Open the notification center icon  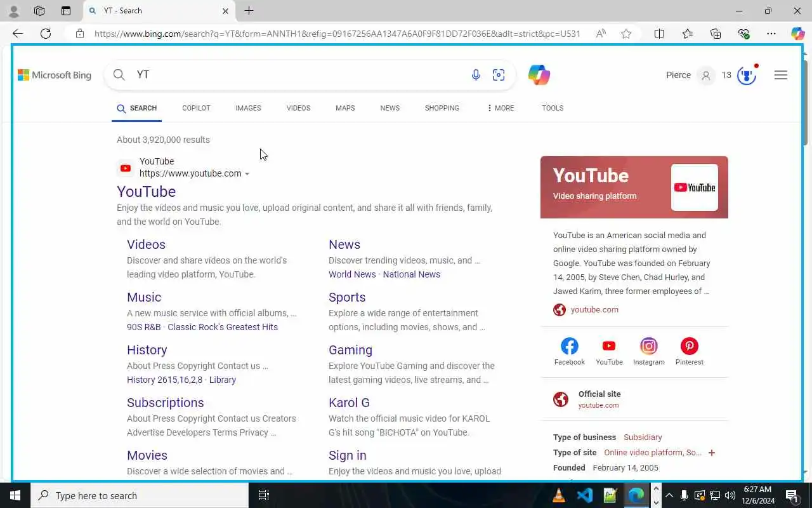[792, 495]
